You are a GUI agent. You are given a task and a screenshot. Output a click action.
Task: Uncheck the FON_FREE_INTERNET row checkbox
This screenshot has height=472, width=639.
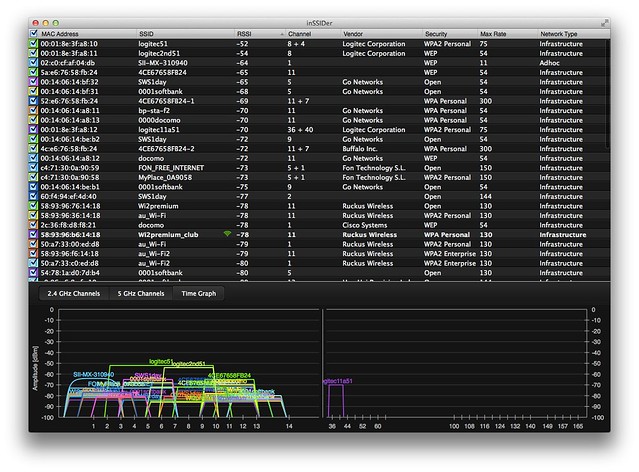[33, 168]
